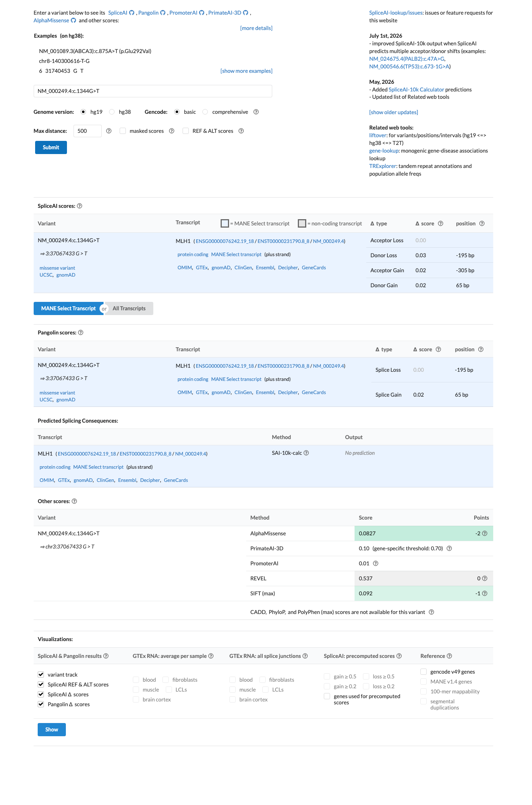Viewport: 532px width, 805px height.
Task: Open the gene-lookup tool link
Action: point(383,151)
